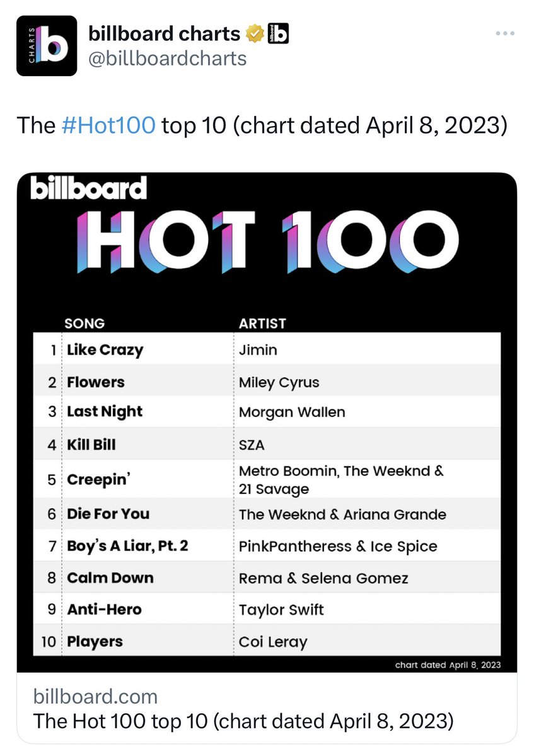Screen dimensions: 534x756
Task: Select the Flowers by Miley Cyrus row
Action: click(267, 381)
